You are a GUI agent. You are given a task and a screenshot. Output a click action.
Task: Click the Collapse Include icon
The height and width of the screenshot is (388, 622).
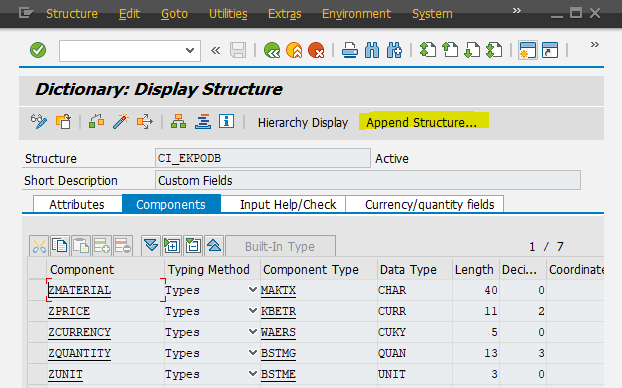pyautogui.click(x=193, y=246)
